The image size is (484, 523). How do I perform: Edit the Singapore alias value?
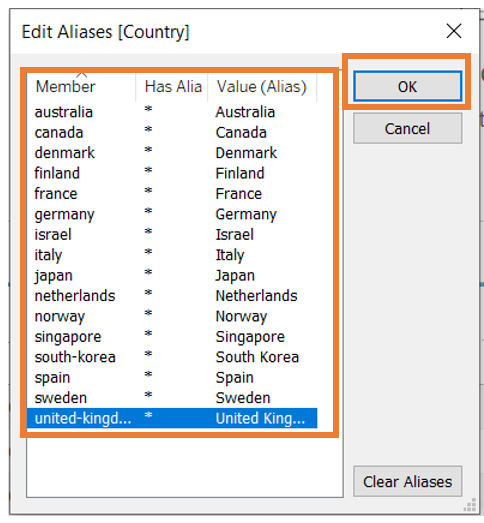pos(250,337)
